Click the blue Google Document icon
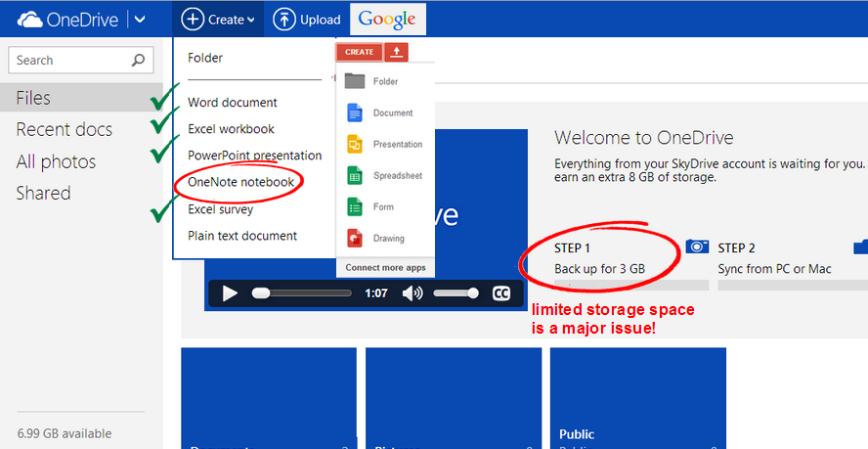The image size is (868, 449). [x=354, y=112]
